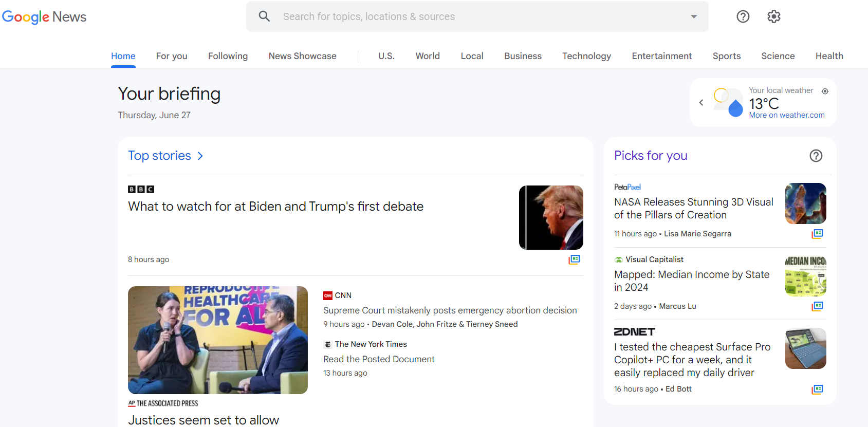This screenshot has width=868, height=427.
Task: Open full coverage icon for Median Income story
Action: (817, 306)
